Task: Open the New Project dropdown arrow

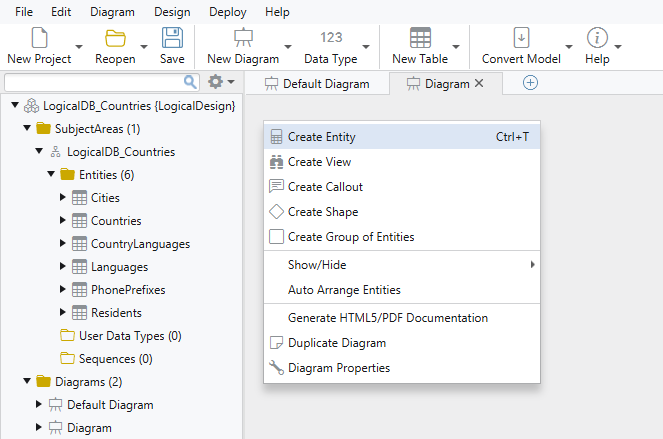Action: (x=79, y=47)
